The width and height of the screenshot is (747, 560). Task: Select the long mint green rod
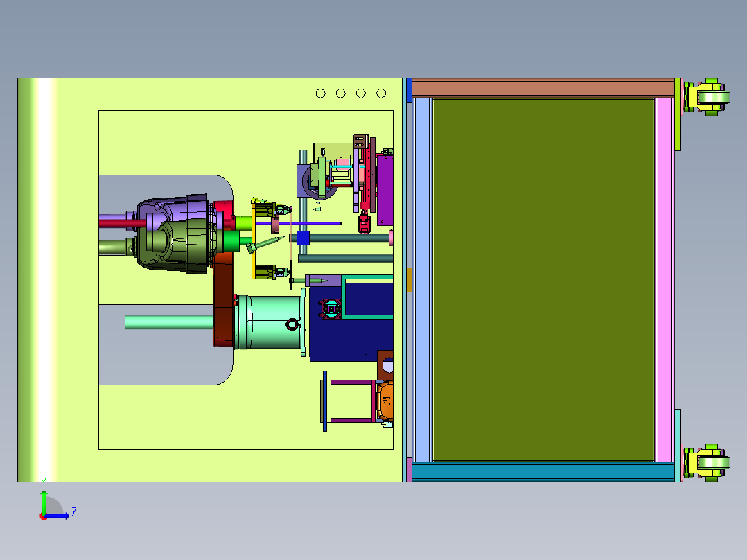click(168, 322)
